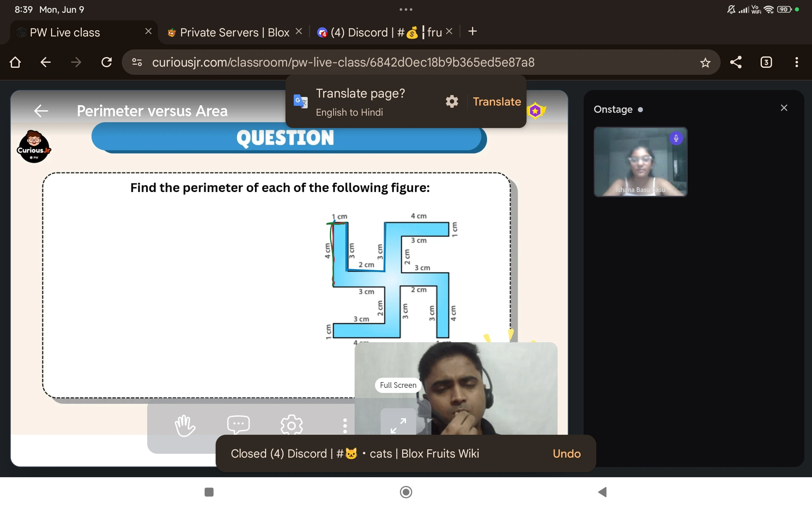The width and height of the screenshot is (812, 507).
Task: Go back from Perimeter versus Area lesson
Action: 41,111
